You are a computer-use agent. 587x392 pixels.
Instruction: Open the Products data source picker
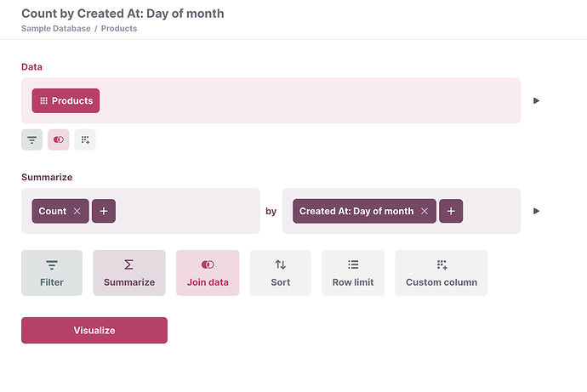(66, 100)
